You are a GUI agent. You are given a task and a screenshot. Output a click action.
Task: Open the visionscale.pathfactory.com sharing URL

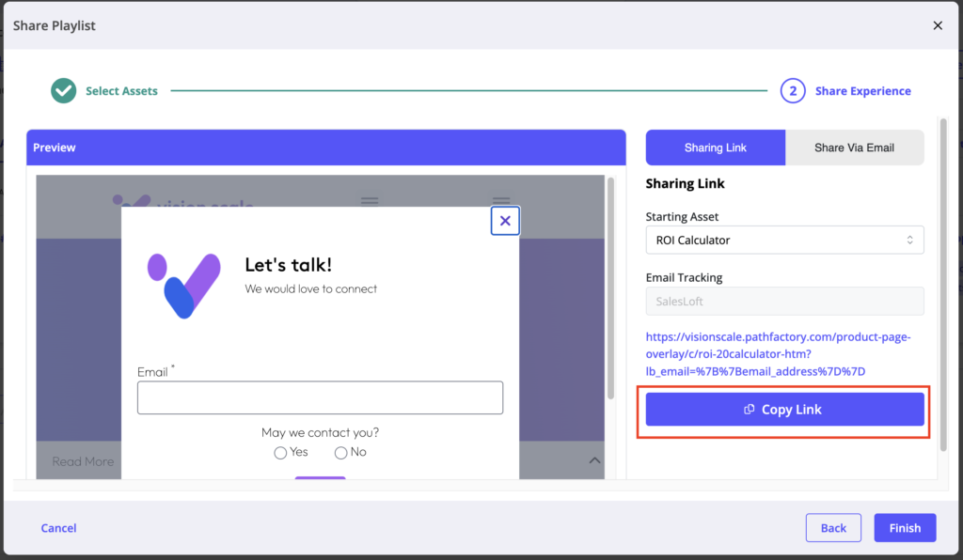pyautogui.click(x=778, y=353)
